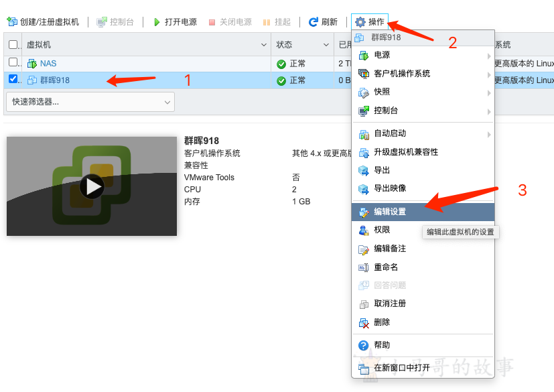
Task: Click the 操作 gear icon
Action: 360,22
